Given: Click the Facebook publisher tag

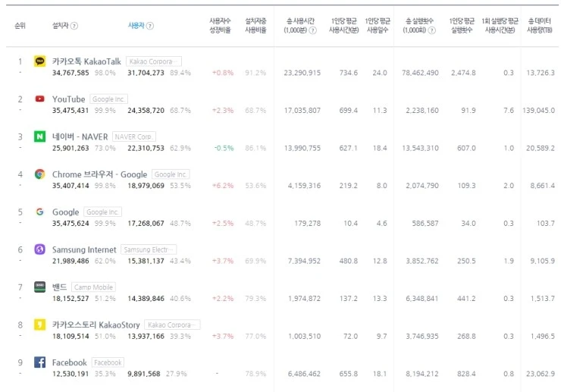Looking at the screenshot, I should click(x=108, y=362).
